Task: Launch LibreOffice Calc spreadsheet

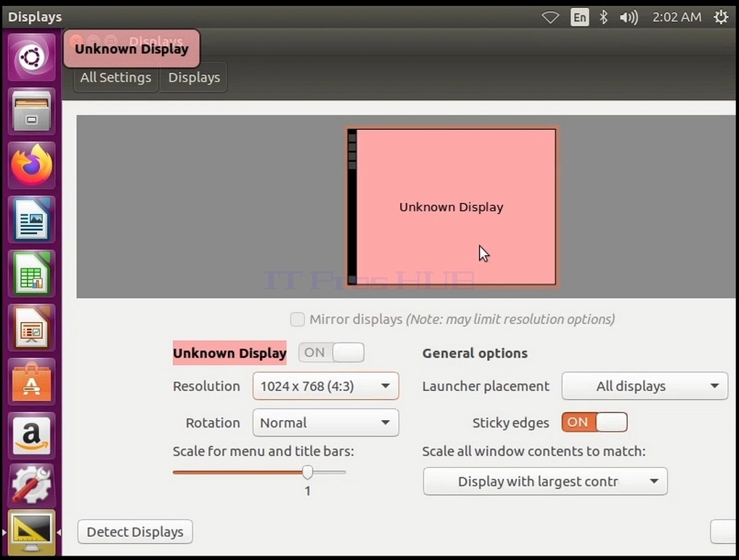Action: point(31,273)
